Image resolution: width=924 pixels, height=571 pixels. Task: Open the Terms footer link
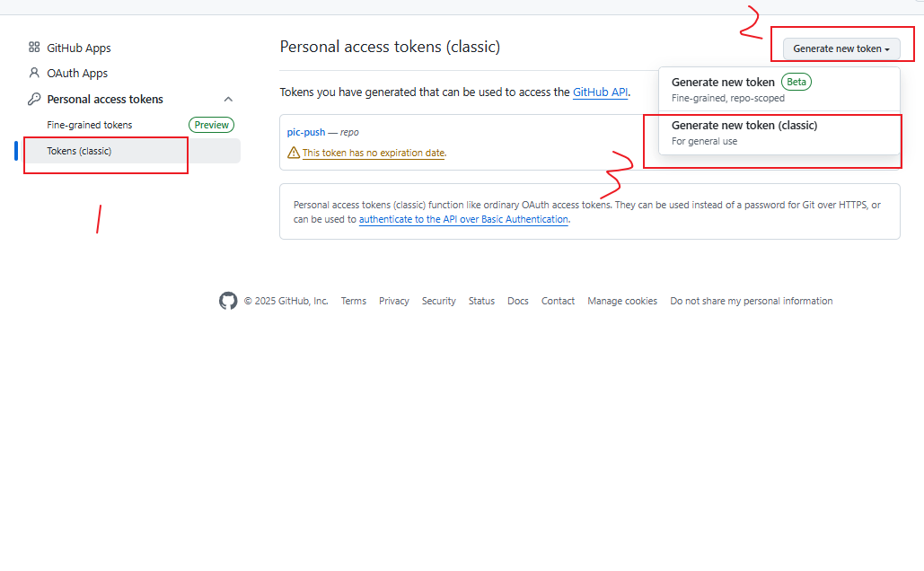coord(354,301)
